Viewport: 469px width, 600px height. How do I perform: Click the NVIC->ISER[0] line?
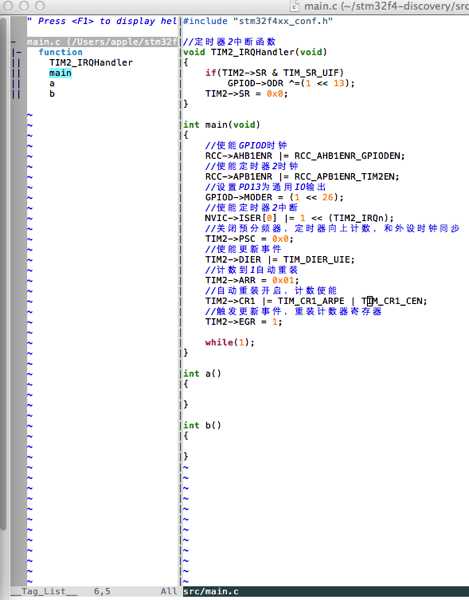300,218
